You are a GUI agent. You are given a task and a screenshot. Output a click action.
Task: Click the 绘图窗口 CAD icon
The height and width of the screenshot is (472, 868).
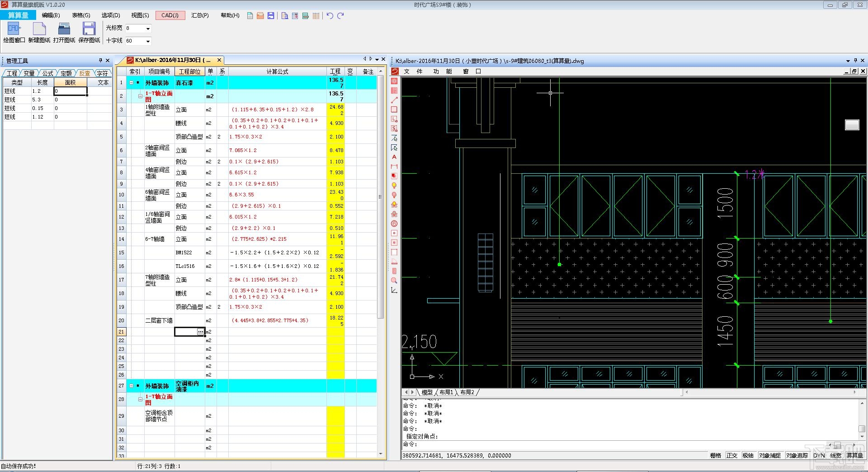tap(14, 29)
